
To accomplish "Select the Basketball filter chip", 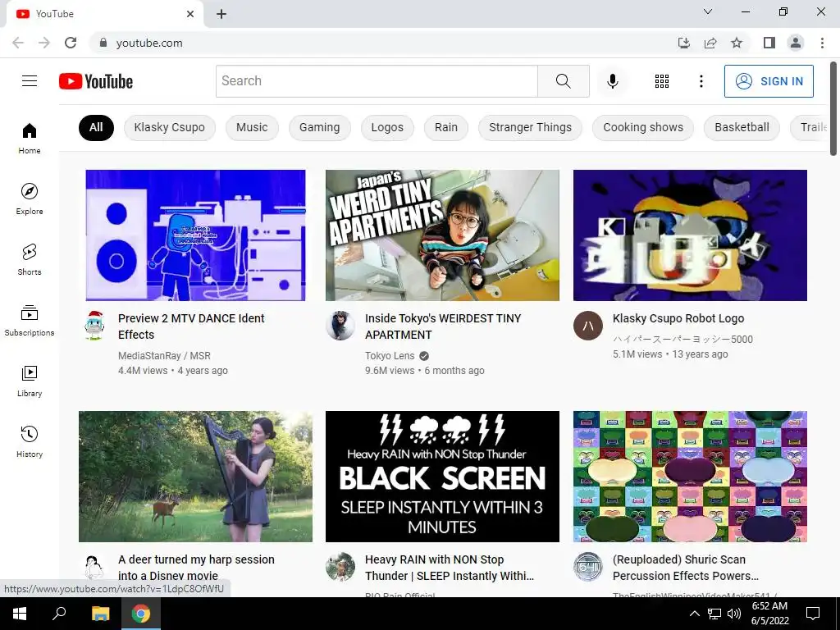I will click(742, 127).
